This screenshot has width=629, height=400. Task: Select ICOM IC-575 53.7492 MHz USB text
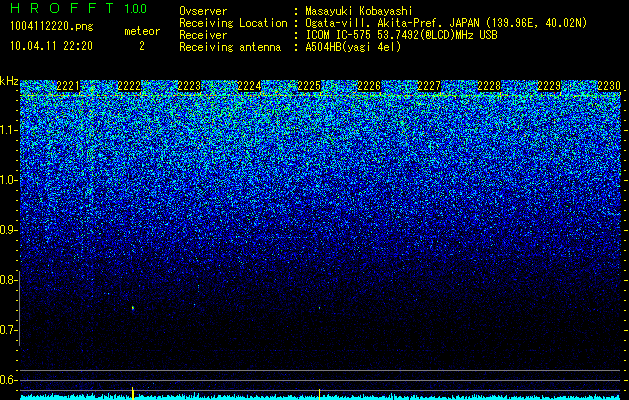tap(401, 35)
